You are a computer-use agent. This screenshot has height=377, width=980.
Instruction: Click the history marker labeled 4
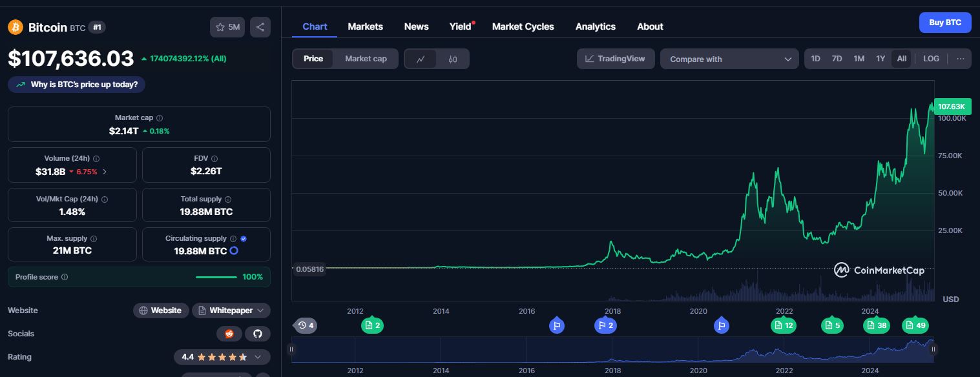click(306, 325)
